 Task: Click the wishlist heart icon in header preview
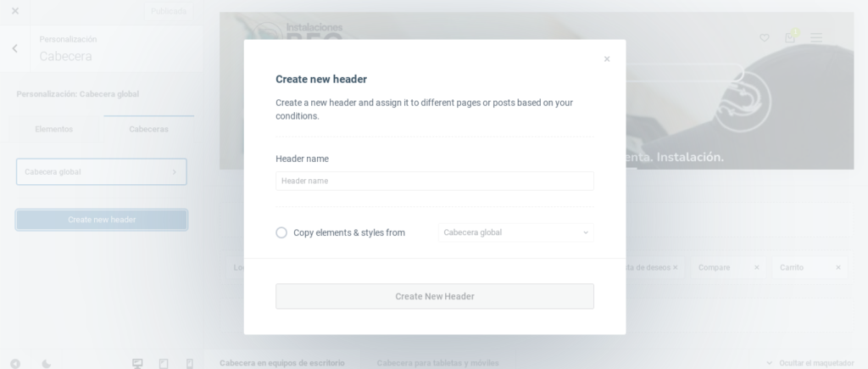pos(764,37)
